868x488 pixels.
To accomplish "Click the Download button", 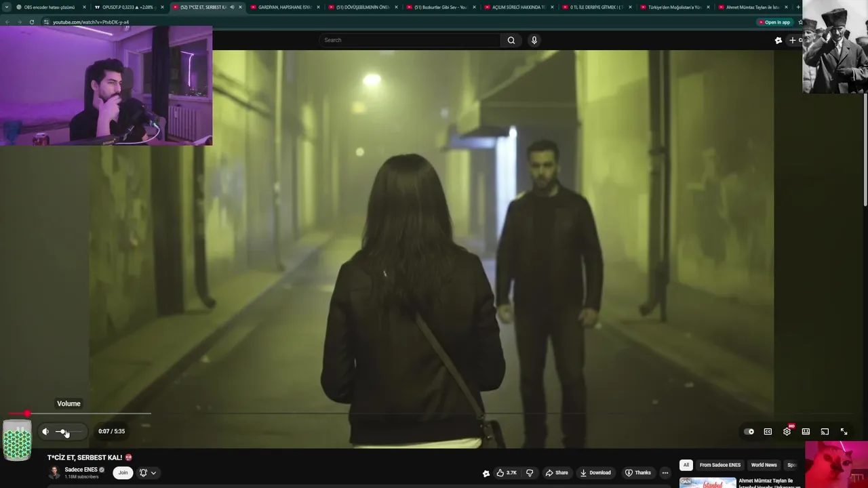I will tap(595, 472).
